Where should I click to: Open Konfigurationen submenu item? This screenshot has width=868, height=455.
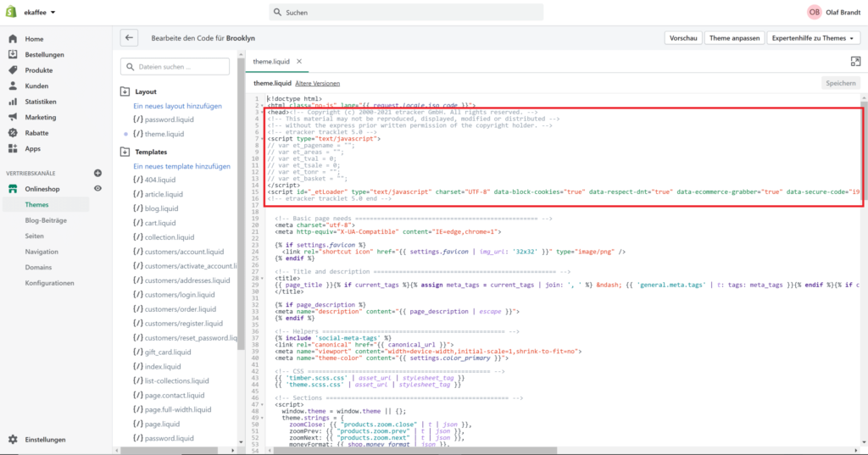49,283
